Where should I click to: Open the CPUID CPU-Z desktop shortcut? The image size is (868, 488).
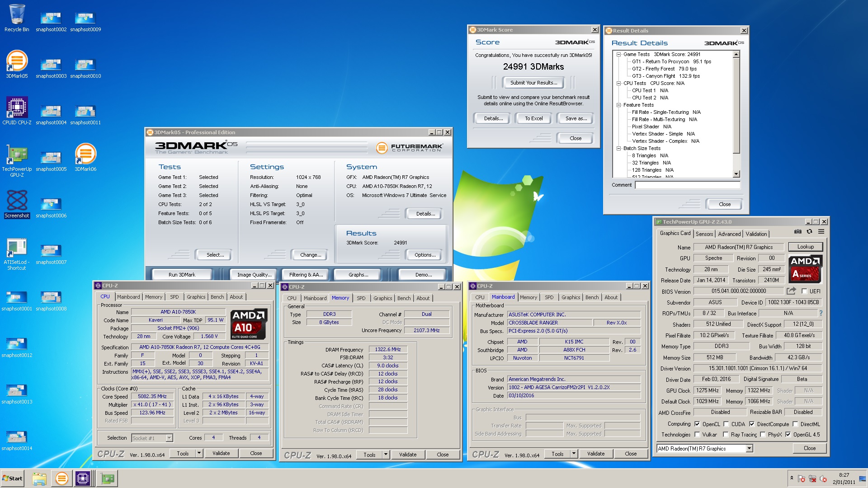click(17, 111)
